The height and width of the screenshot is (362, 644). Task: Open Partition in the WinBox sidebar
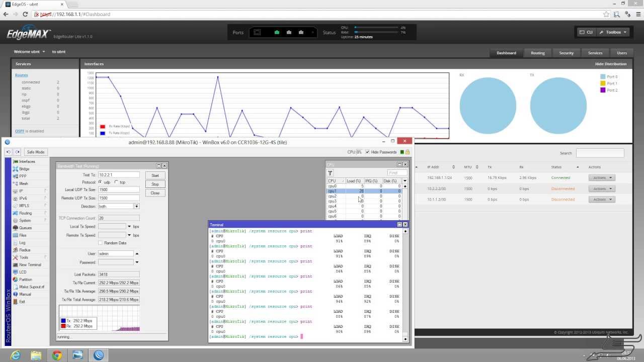[25, 280]
